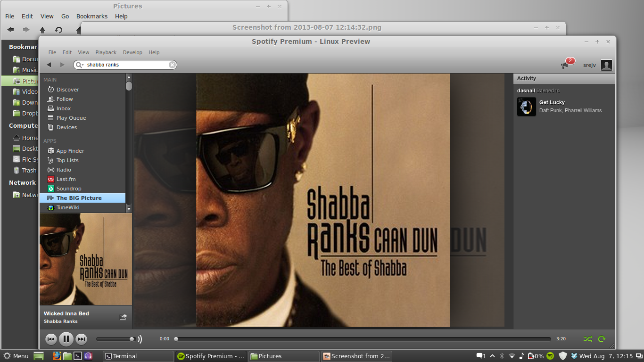Open Trash in Pictures window sidebar
The width and height of the screenshot is (644, 362).
tap(25, 170)
